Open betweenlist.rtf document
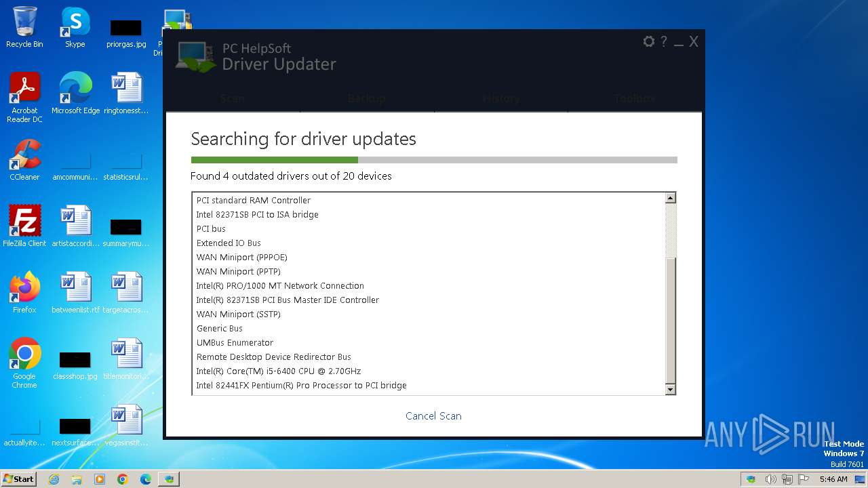Viewport: 868px width, 488px height. pos(75,293)
